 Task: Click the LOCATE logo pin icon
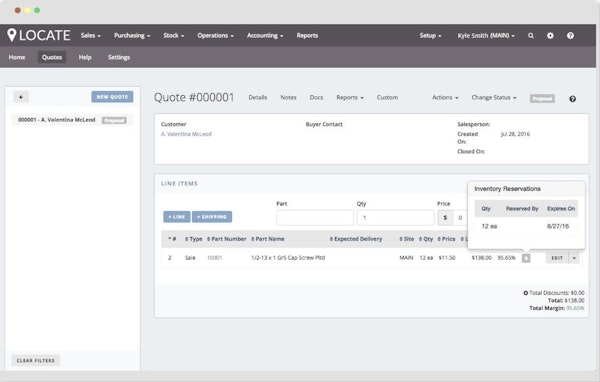11,35
